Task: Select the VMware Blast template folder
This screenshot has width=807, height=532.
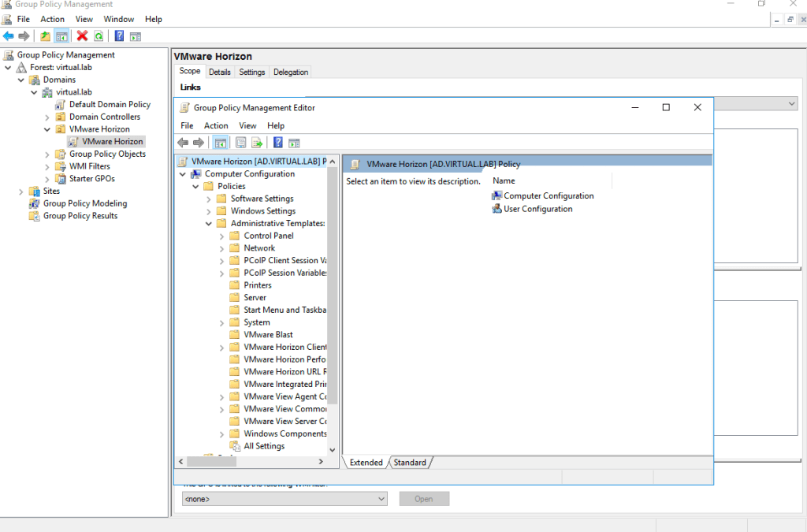Action: pyautogui.click(x=268, y=334)
